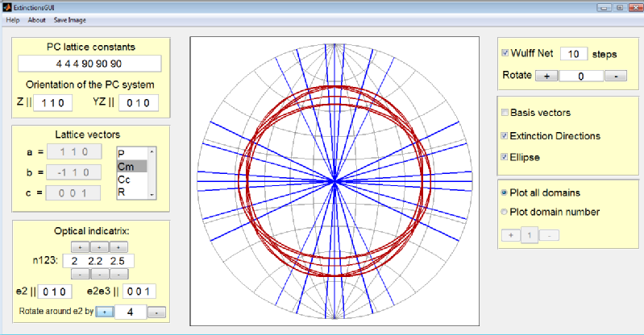
Task: Click the Wulff Net steps input field
Action: click(575, 54)
